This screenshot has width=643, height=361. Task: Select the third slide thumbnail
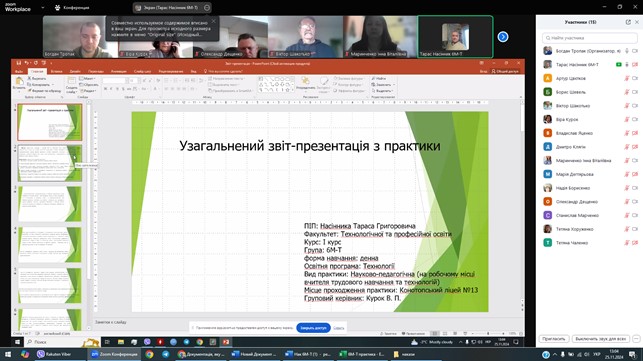(50, 204)
